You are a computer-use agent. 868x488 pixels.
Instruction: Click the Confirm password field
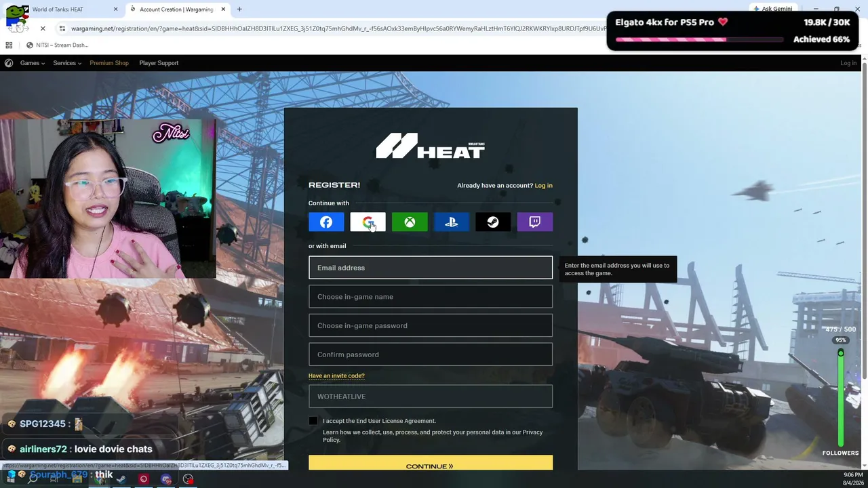(x=431, y=354)
